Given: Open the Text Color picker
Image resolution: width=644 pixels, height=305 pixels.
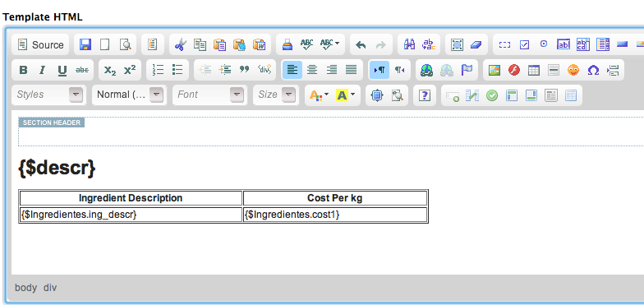Looking at the screenshot, I should 319,95.
